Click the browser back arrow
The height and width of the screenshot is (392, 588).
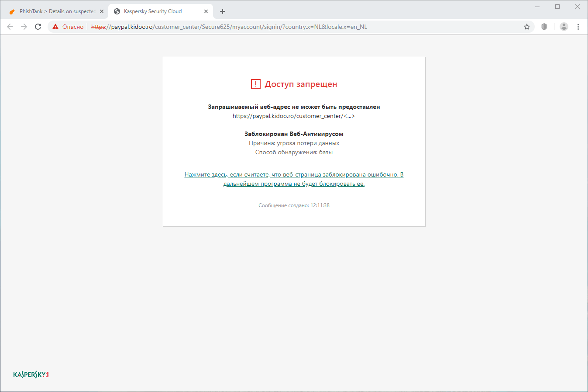pyautogui.click(x=10, y=27)
